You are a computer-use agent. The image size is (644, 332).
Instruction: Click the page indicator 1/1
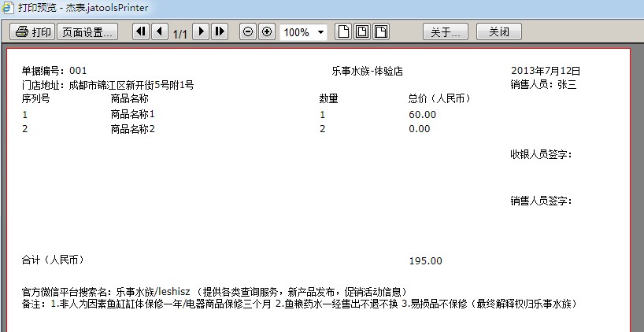[x=180, y=34]
